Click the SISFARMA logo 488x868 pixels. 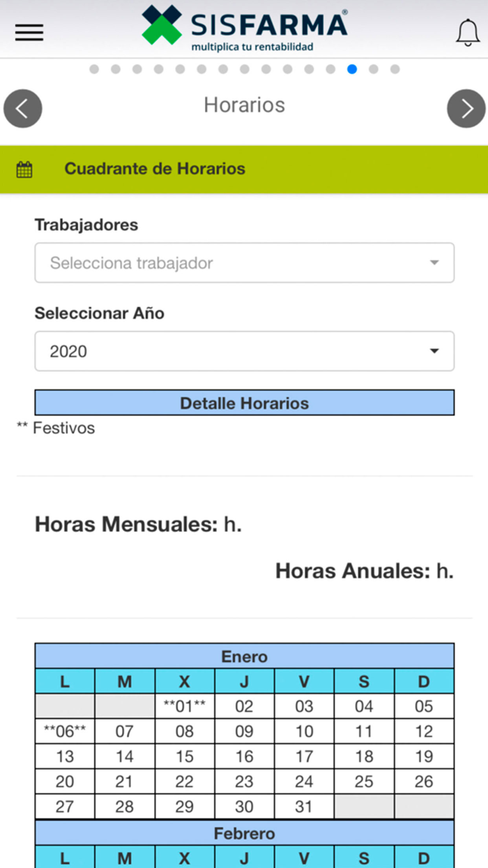pos(243,28)
